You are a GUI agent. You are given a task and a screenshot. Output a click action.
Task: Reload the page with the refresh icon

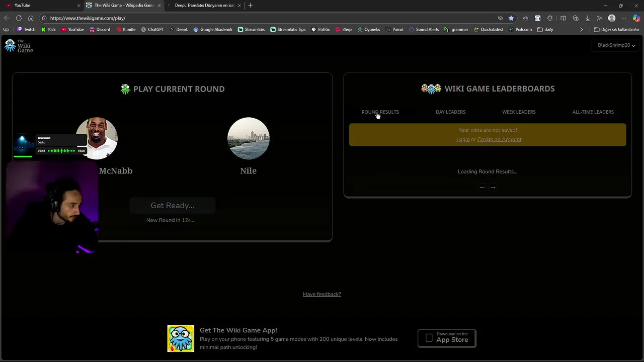[19, 18]
